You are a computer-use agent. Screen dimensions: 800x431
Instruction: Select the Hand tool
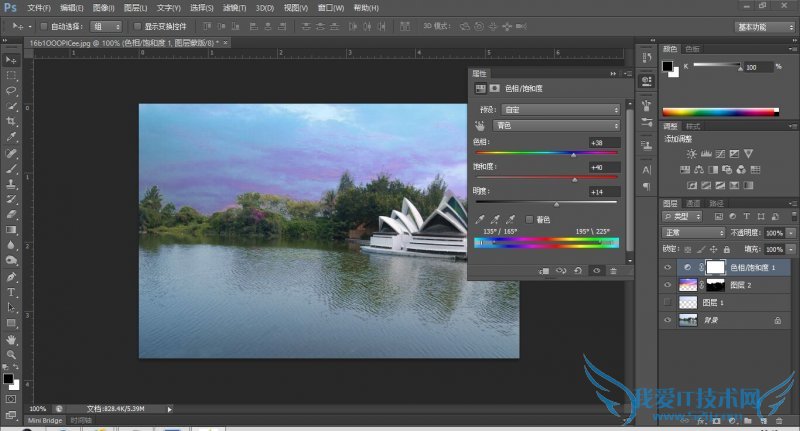click(x=12, y=338)
